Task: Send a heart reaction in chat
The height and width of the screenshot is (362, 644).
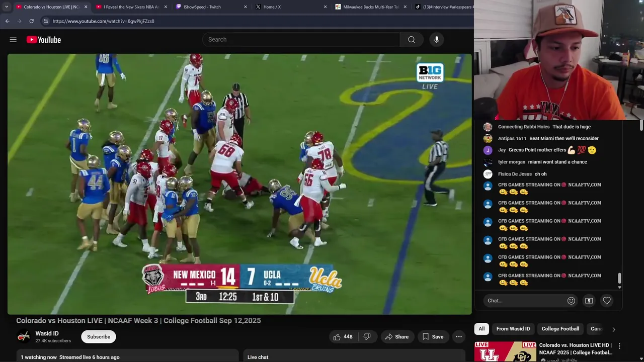Action: pyautogui.click(x=607, y=301)
